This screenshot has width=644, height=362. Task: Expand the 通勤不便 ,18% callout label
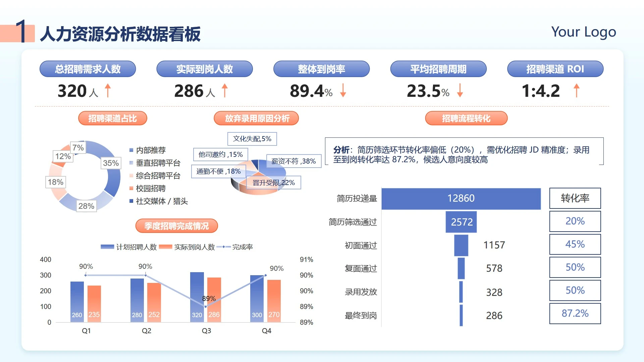218,172
